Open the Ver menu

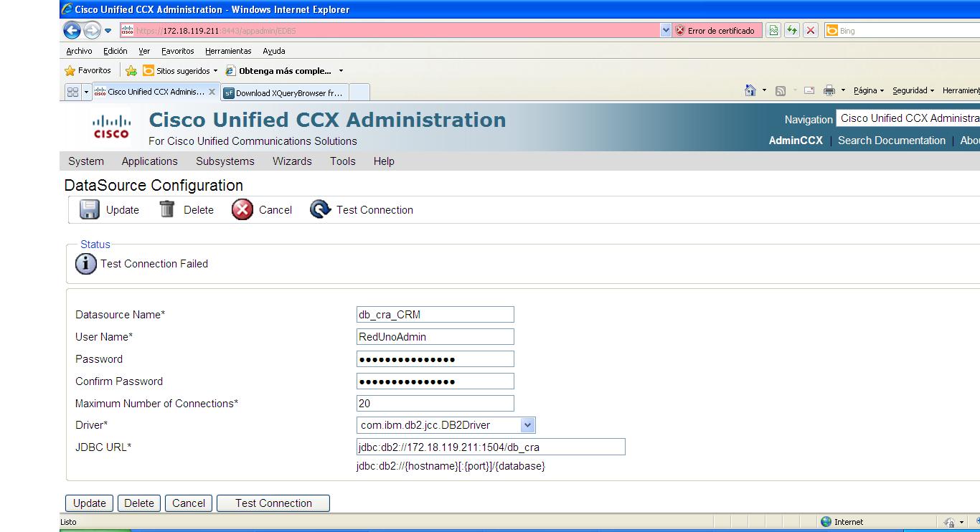pyautogui.click(x=144, y=51)
